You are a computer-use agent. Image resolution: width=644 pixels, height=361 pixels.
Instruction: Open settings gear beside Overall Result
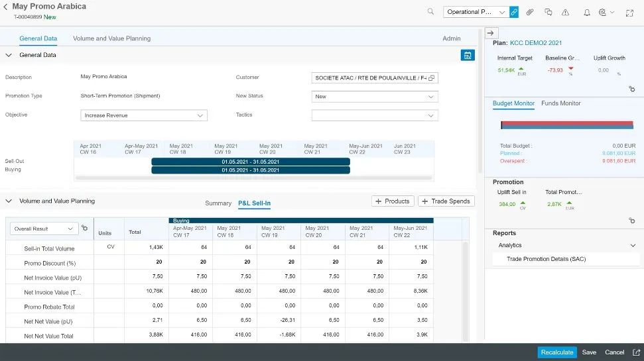[x=85, y=229]
